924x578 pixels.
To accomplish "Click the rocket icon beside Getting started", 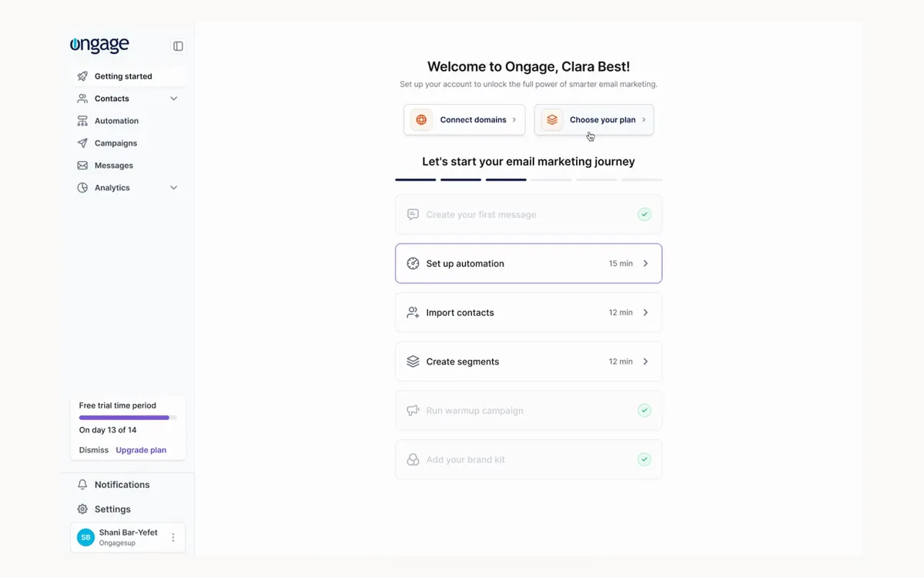I will [82, 76].
